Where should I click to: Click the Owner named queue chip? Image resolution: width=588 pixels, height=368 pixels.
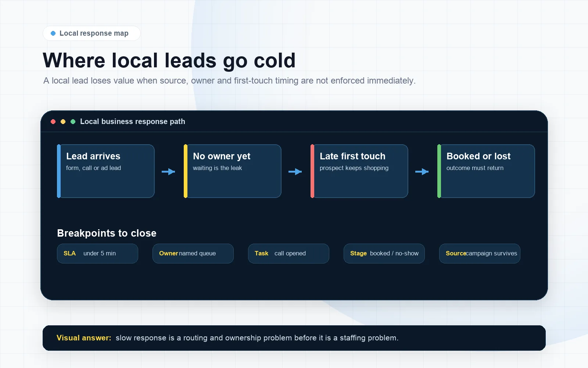pyautogui.click(x=193, y=254)
